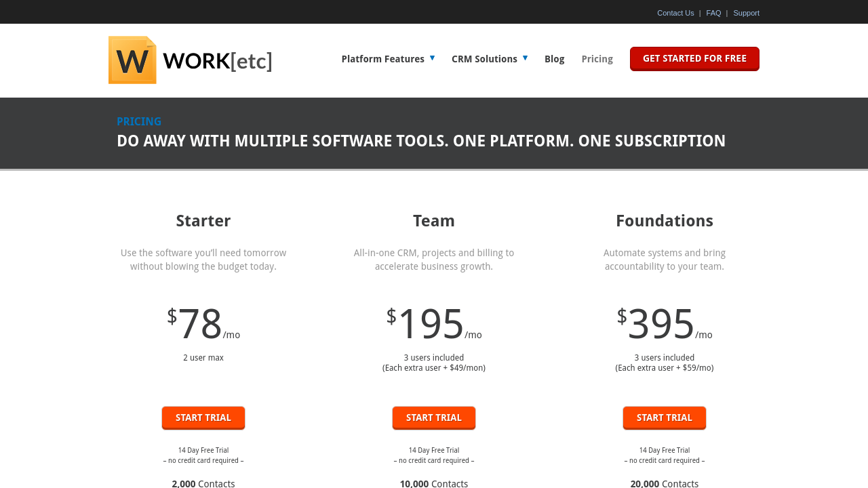Select the Pricing navigation item
868x488 pixels.
tap(597, 59)
